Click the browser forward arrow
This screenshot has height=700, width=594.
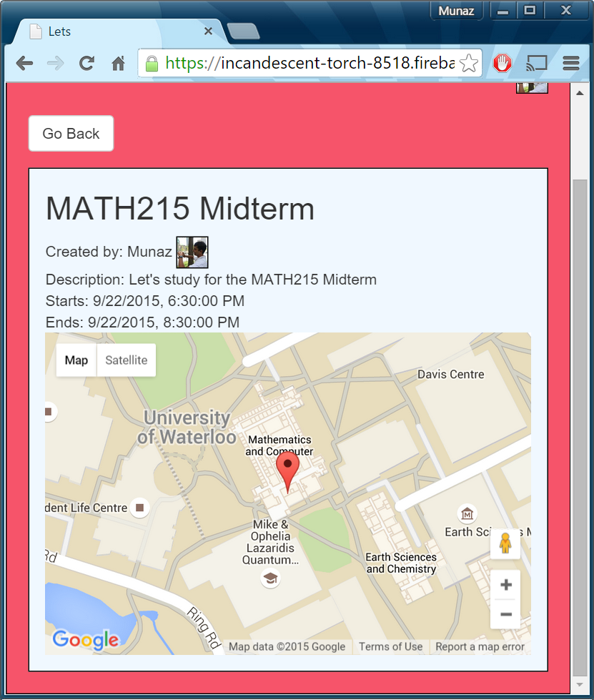pos(55,64)
